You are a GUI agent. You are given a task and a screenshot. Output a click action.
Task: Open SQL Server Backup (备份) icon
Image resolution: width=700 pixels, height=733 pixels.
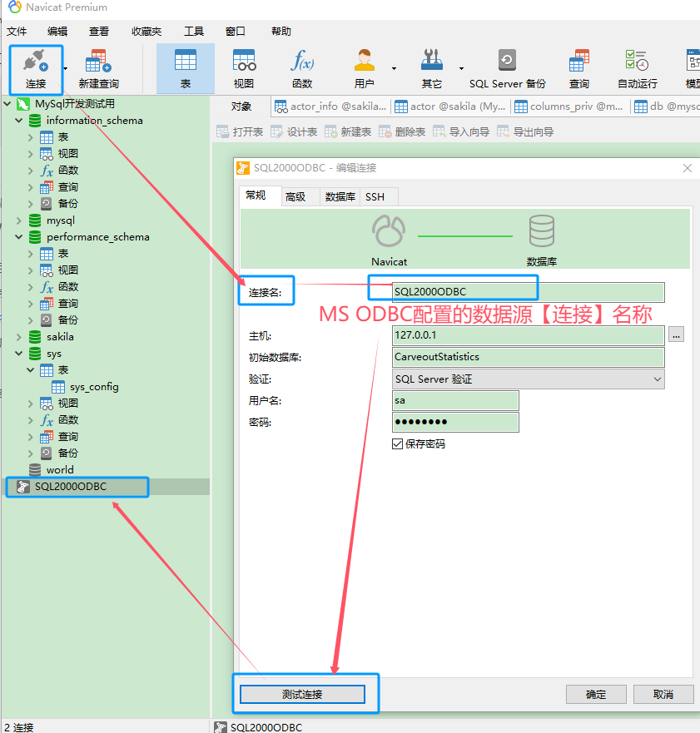pyautogui.click(x=508, y=69)
